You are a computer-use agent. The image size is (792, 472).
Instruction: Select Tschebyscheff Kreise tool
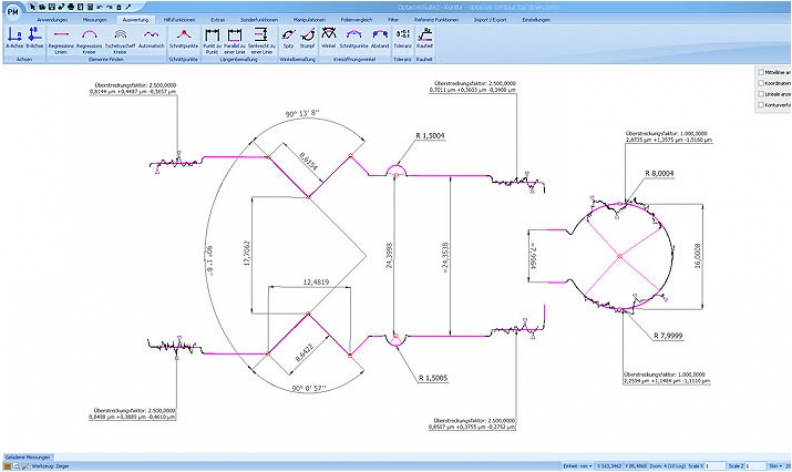click(120, 41)
